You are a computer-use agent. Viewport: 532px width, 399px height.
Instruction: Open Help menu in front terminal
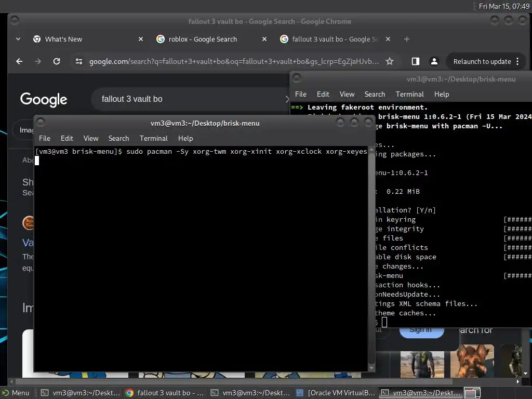click(185, 138)
